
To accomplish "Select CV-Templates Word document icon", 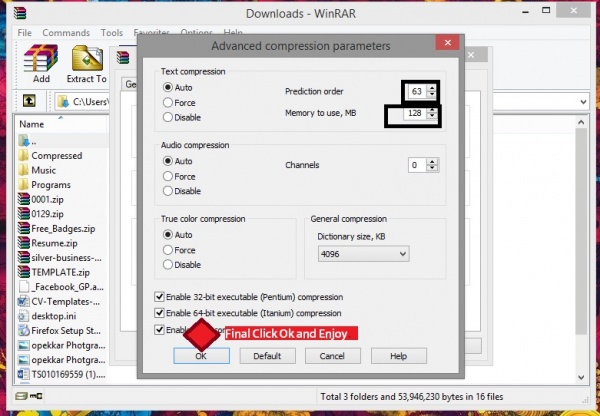I will (x=24, y=301).
